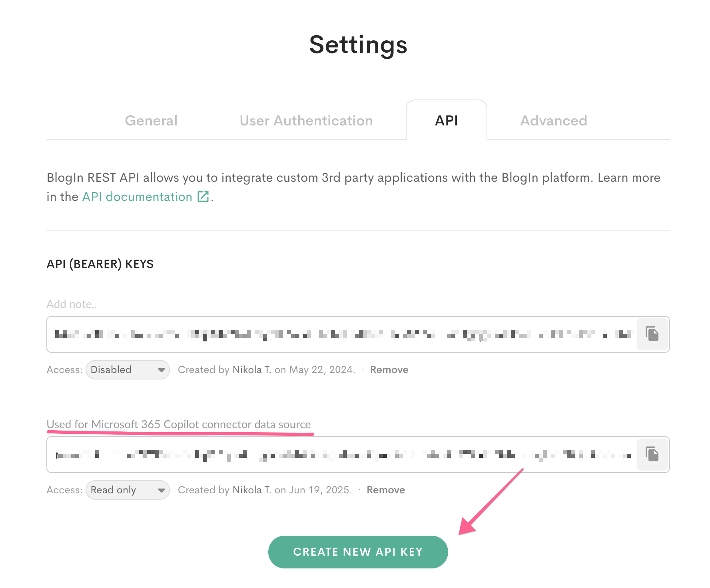710x588 pixels.
Task: Select the API tab
Action: pos(447,120)
